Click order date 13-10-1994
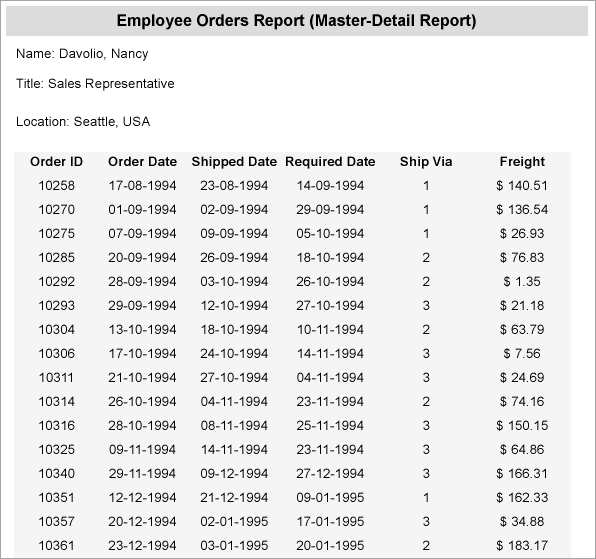Viewport: 596px width, 559px height. [143, 329]
